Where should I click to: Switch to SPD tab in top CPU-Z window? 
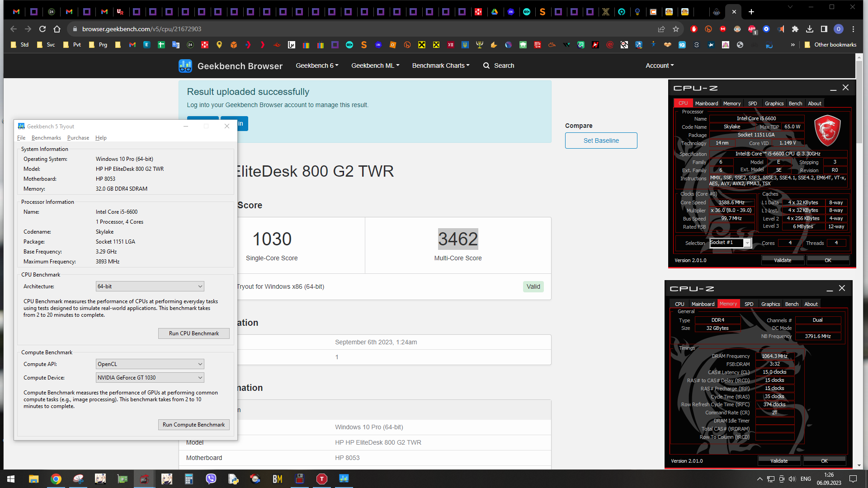[x=752, y=103]
